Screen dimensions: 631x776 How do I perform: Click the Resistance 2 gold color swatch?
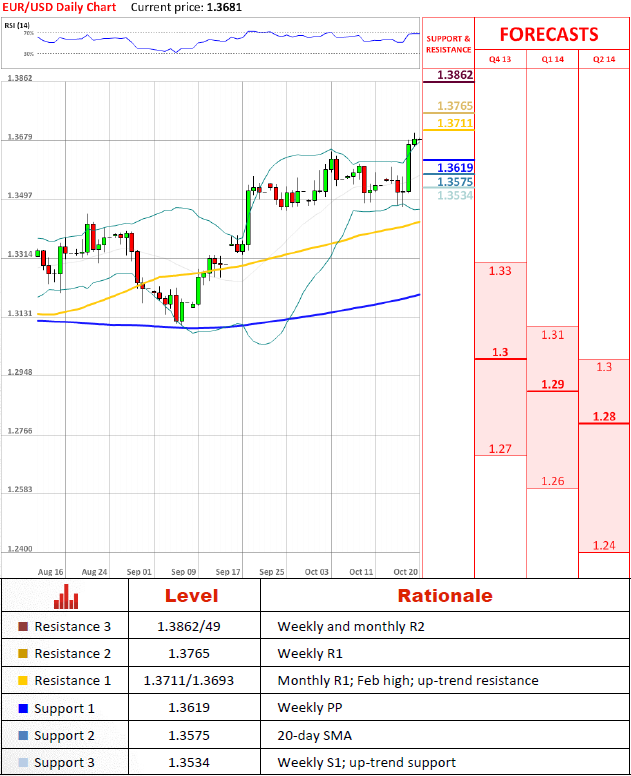click(x=23, y=653)
